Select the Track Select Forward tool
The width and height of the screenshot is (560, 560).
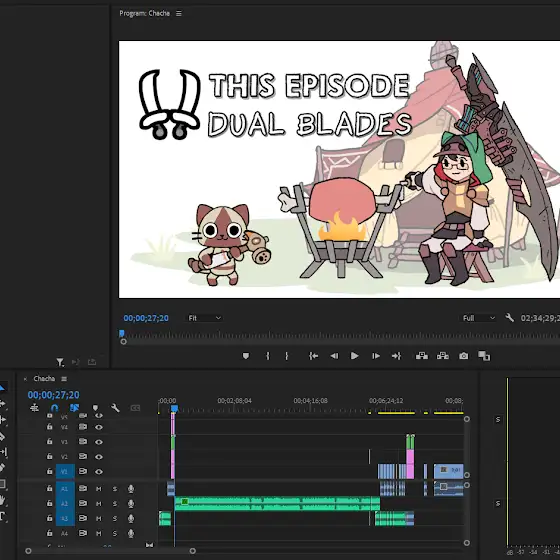point(2,404)
